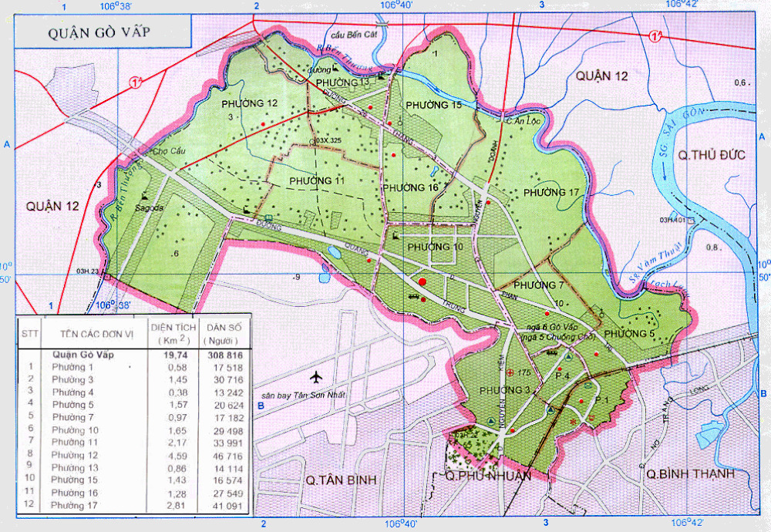771x532 pixels.
Task: Click the PHƯỜNG 13 label on the map
Action: tap(343, 82)
